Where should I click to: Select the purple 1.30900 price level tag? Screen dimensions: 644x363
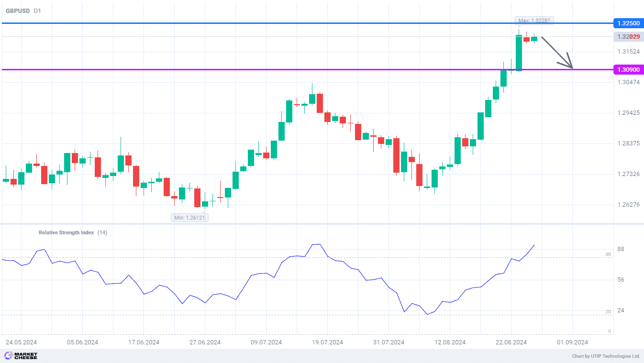coord(628,70)
